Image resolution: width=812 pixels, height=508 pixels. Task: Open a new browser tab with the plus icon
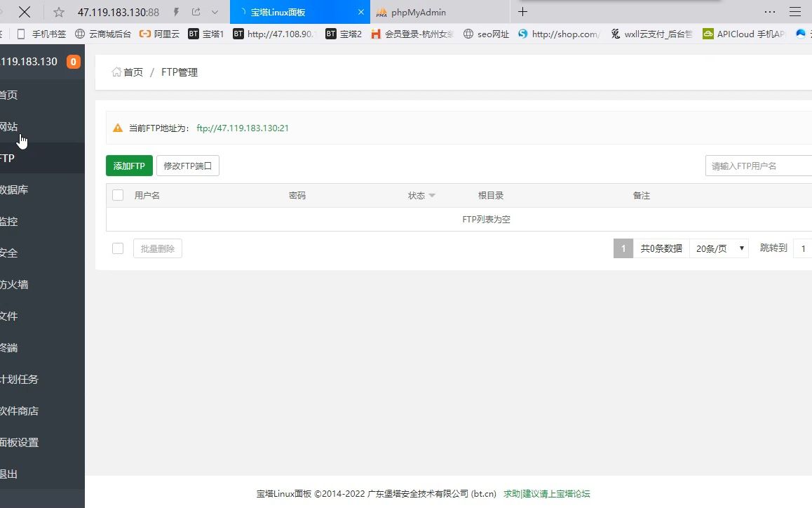coord(522,11)
